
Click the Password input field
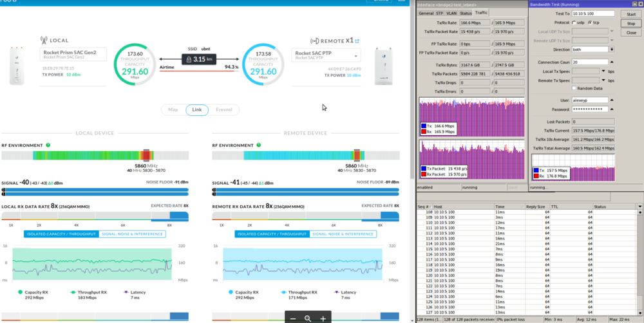pos(590,109)
